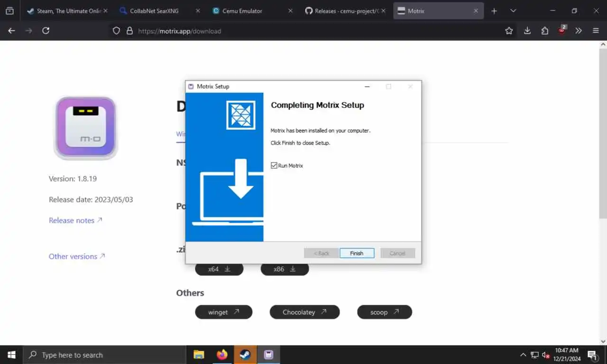Open the Other versions link

77,256
